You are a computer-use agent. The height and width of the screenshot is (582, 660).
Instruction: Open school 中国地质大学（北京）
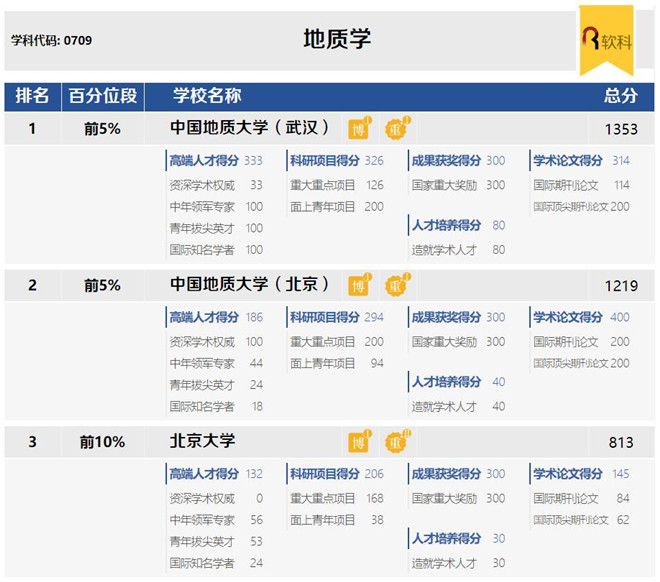point(249,284)
